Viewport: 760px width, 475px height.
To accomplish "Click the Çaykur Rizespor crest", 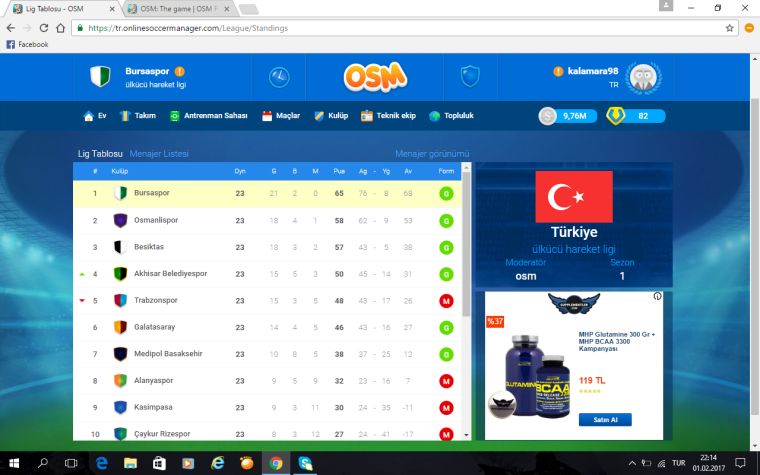I will click(120, 433).
